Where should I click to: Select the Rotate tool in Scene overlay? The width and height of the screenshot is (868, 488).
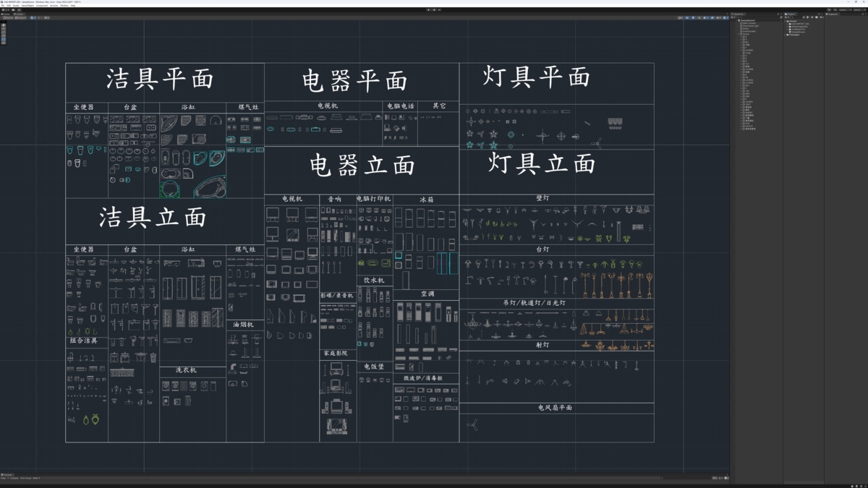4,32
